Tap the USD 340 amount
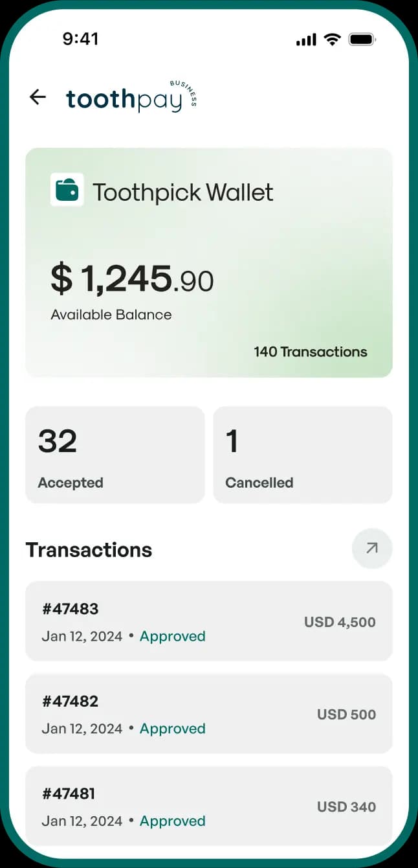 pyautogui.click(x=346, y=807)
